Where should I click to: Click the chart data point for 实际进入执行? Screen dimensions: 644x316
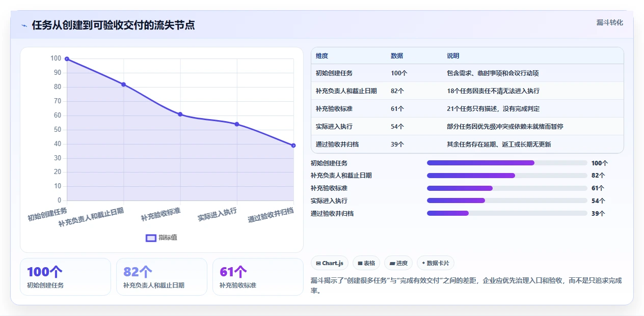click(237, 124)
